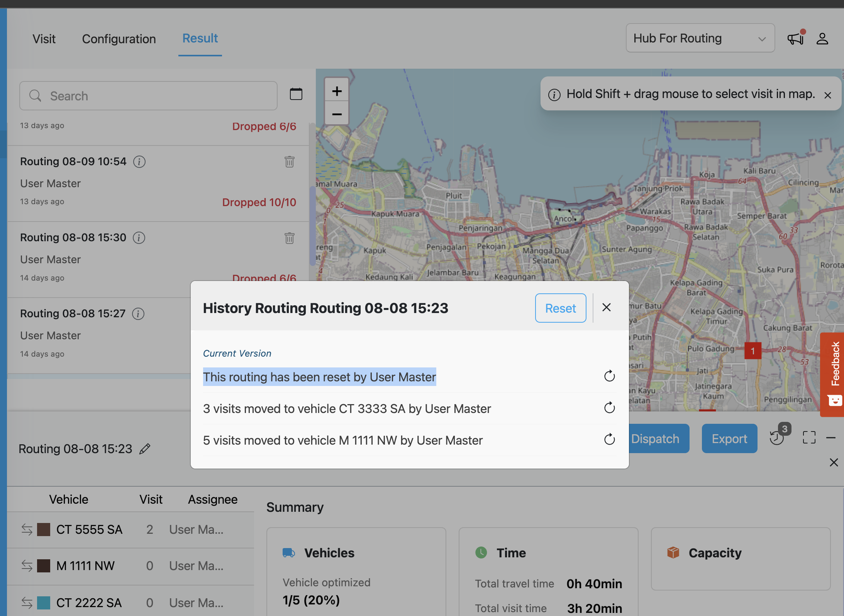Edit routing name with the pencil icon

click(x=145, y=449)
